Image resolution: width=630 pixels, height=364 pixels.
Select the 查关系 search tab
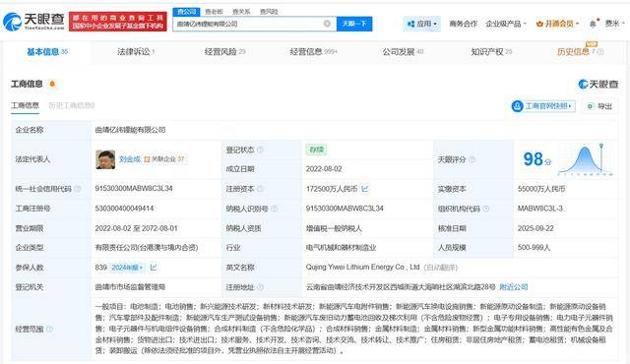coord(241,12)
